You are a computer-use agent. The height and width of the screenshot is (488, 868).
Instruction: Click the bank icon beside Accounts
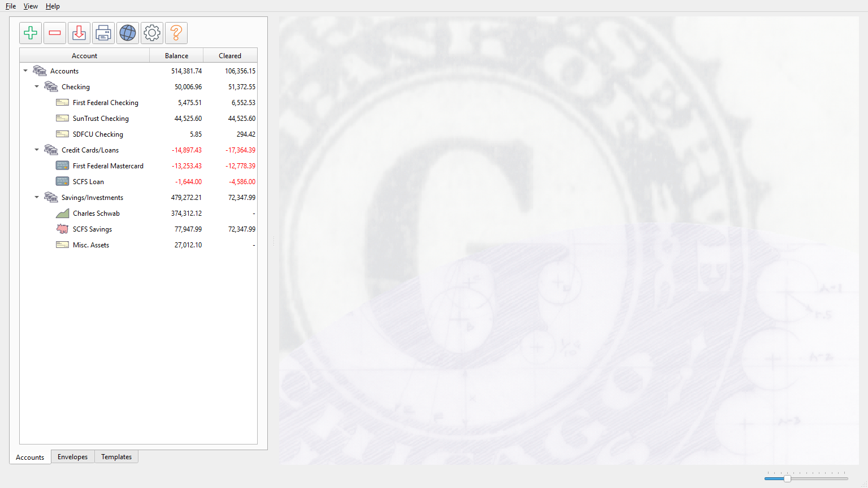click(40, 71)
